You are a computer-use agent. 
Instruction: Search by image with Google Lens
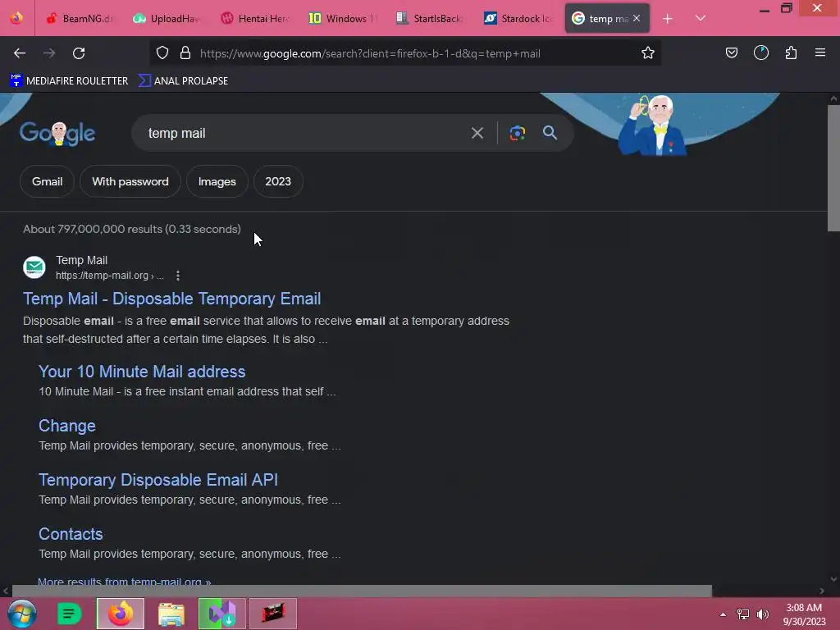pyautogui.click(x=517, y=133)
